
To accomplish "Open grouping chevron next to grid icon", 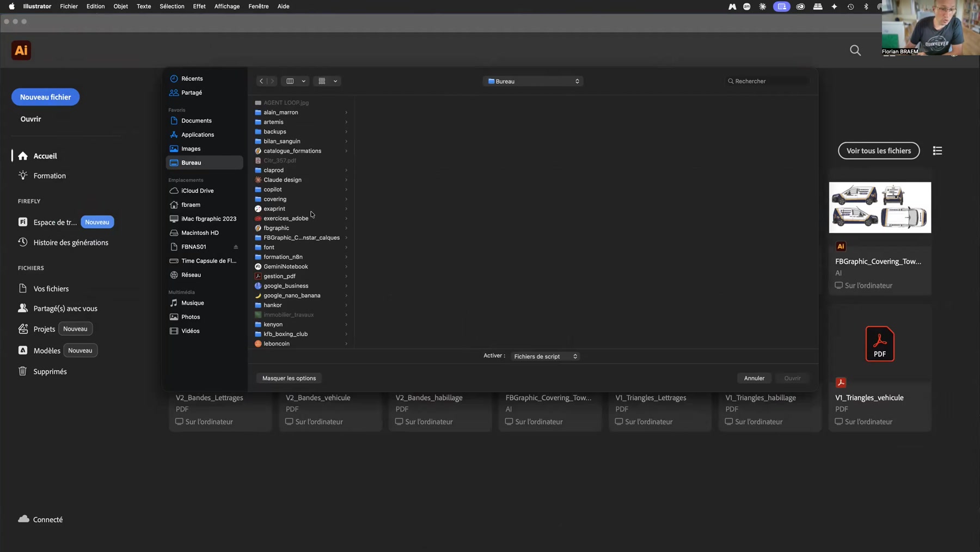I will click(x=335, y=81).
